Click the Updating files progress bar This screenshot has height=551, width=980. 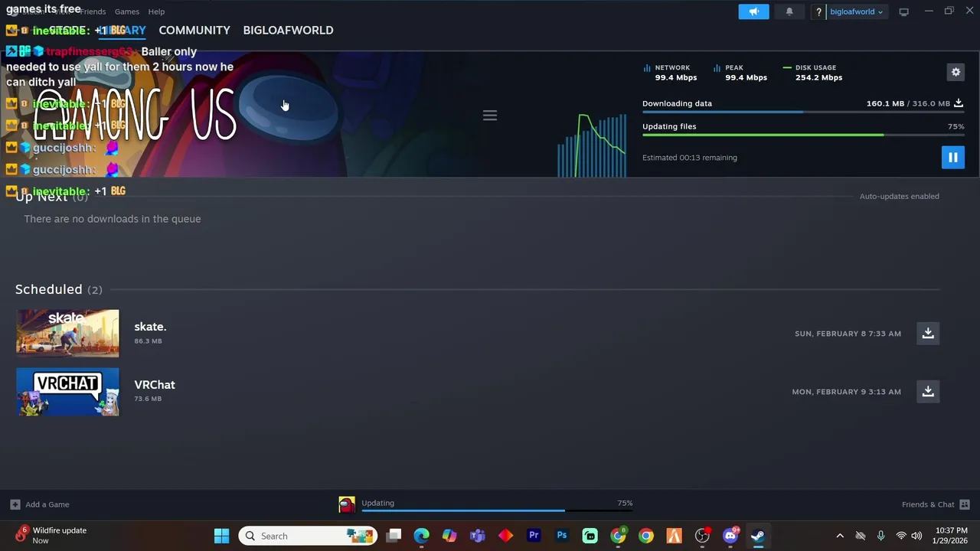tap(803, 135)
